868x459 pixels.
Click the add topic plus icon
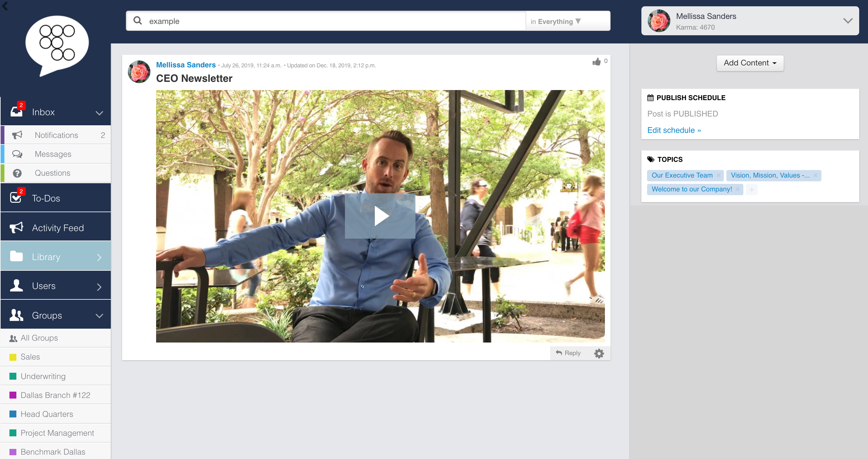[x=752, y=190]
